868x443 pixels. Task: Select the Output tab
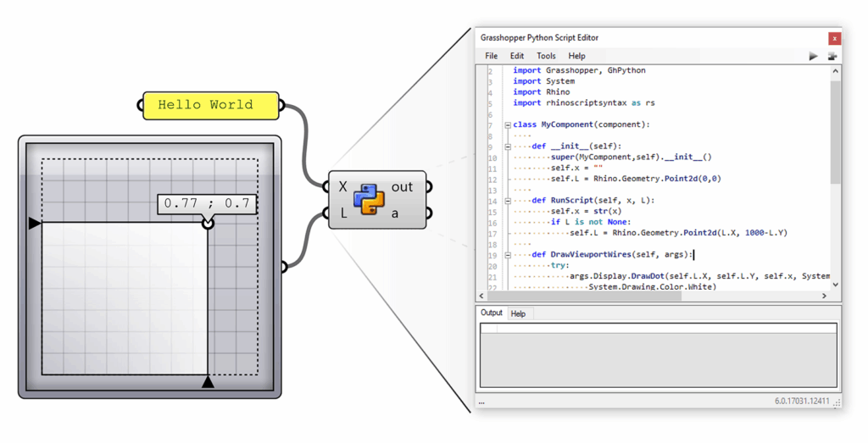492,313
